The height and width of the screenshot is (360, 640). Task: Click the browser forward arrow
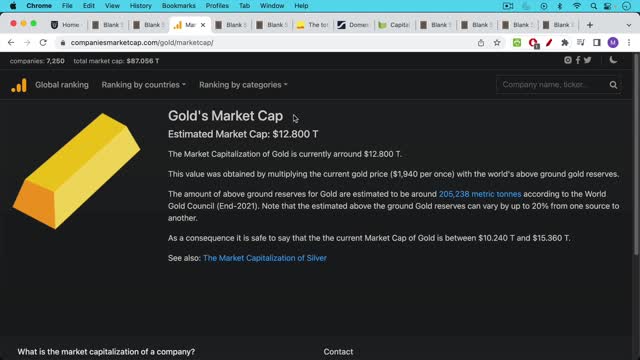(27, 42)
